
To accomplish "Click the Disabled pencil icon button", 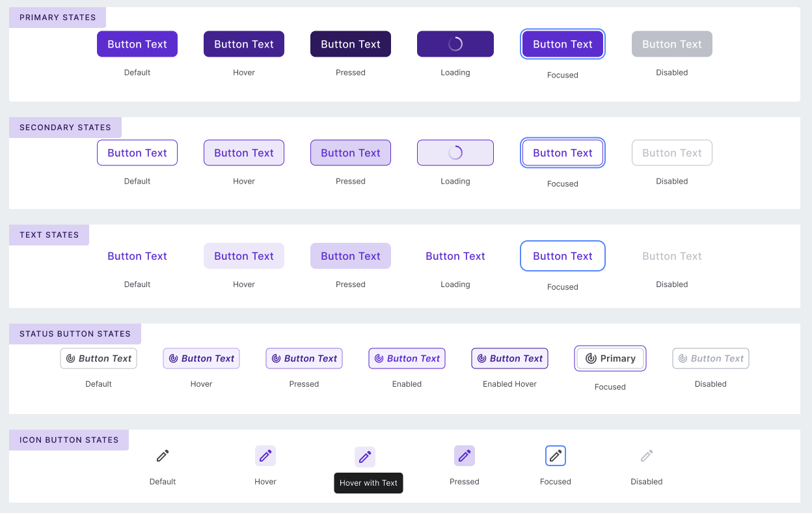I will click(647, 456).
